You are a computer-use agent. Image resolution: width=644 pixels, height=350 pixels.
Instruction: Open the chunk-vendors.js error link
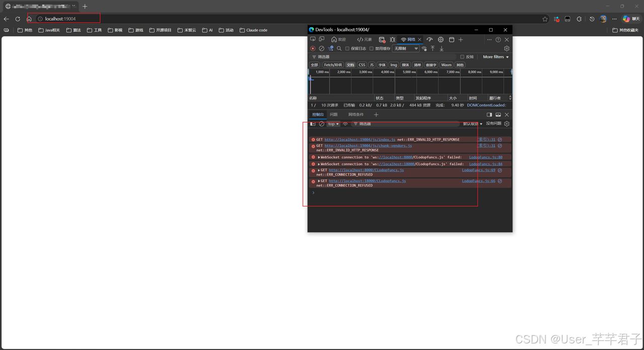click(x=368, y=146)
